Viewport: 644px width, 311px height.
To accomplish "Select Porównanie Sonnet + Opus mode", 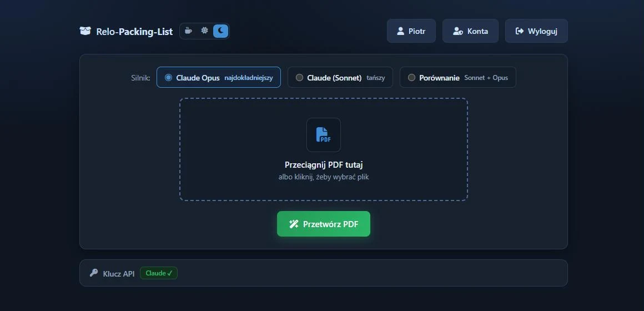I will pyautogui.click(x=457, y=77).
